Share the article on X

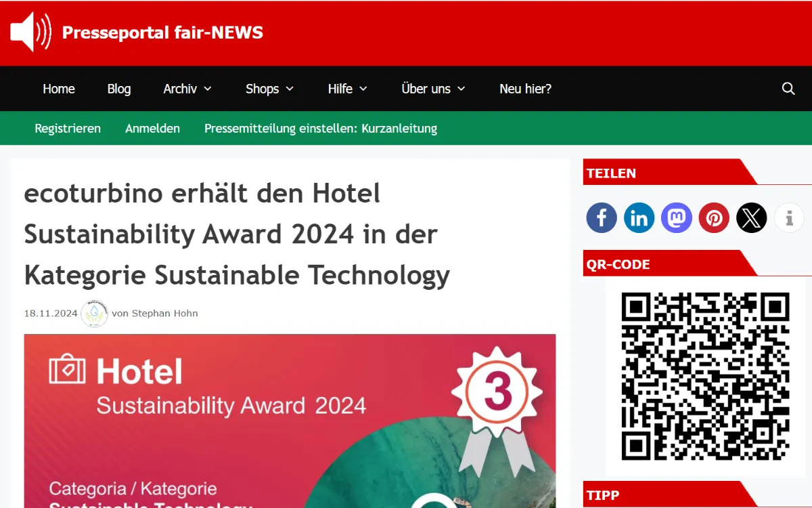751,217
